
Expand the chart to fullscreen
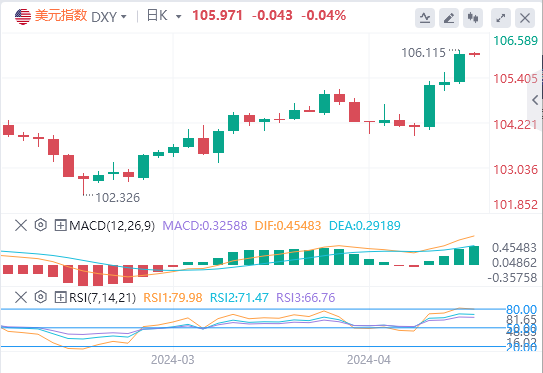point(501,17)
